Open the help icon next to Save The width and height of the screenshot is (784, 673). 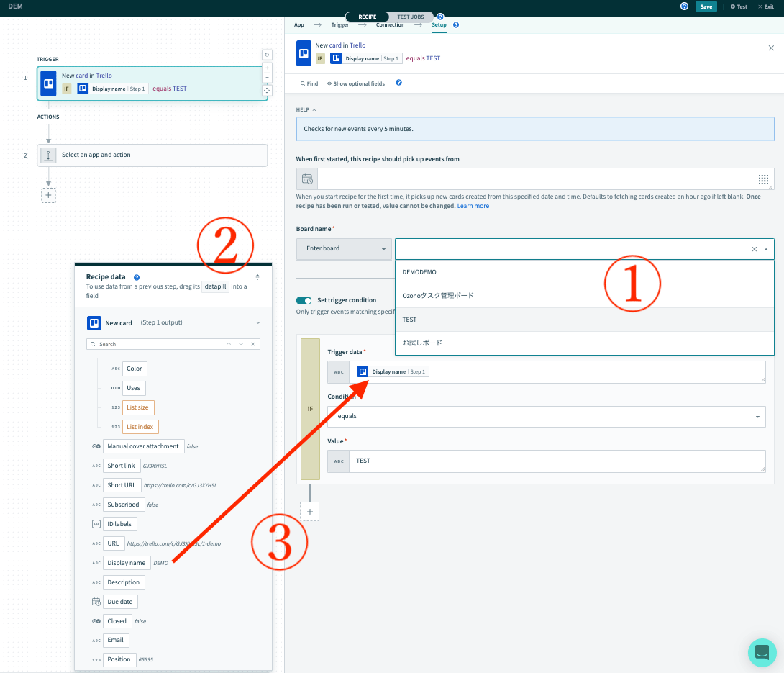685,6
